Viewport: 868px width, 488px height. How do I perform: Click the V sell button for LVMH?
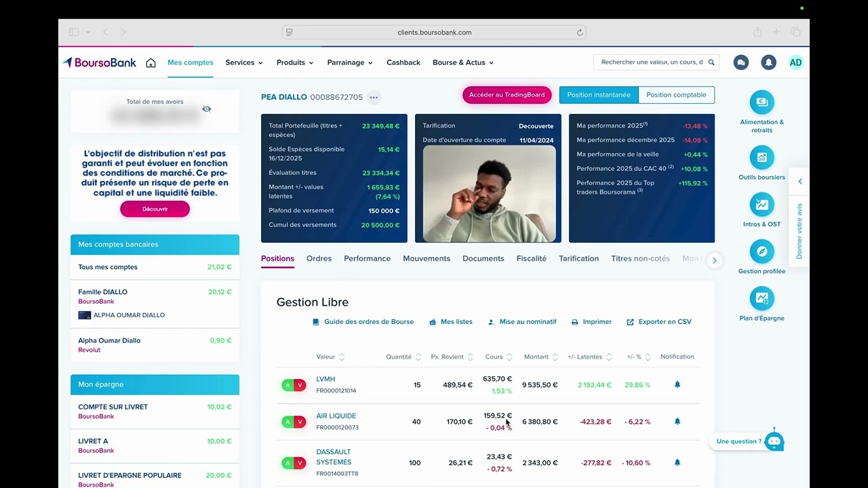point(300,385)
